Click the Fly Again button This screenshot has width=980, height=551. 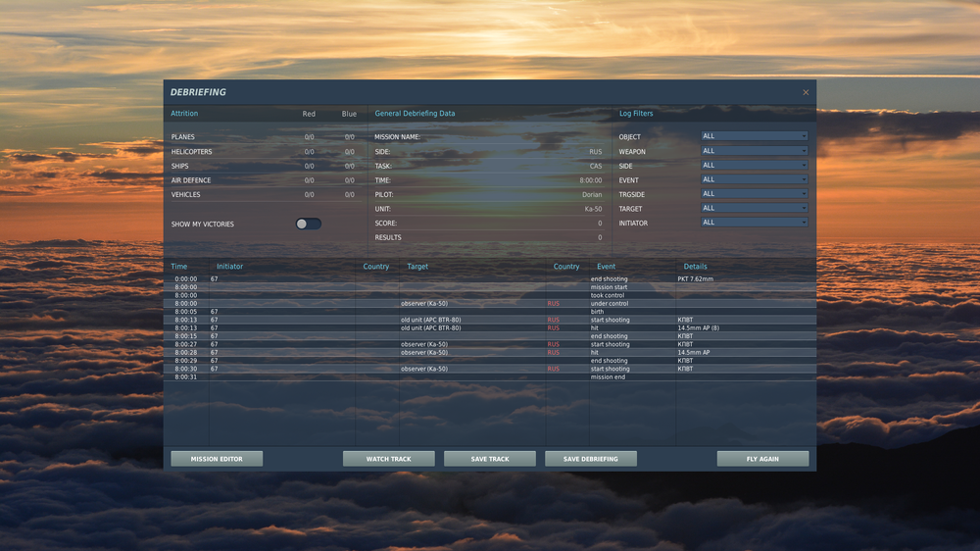762,459
